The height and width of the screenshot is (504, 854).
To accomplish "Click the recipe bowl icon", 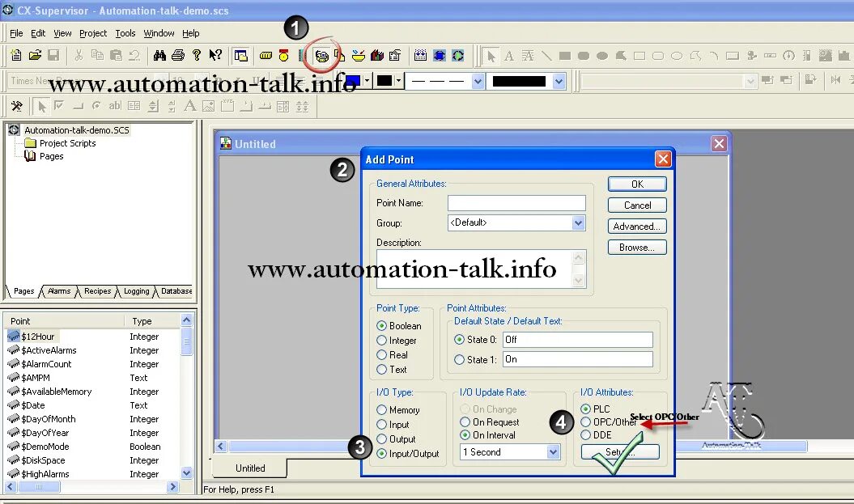I will tap(359, 56).
